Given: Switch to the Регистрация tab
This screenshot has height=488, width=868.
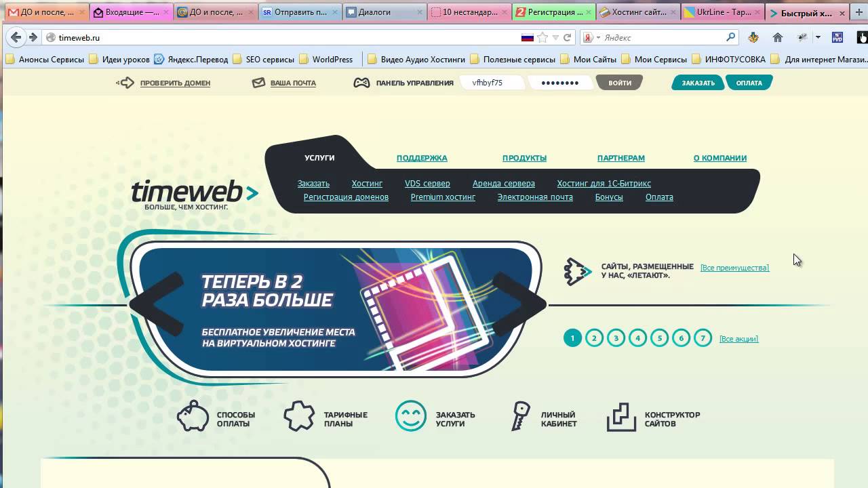Looking at the screenshot, I should (x=554, y=12).
